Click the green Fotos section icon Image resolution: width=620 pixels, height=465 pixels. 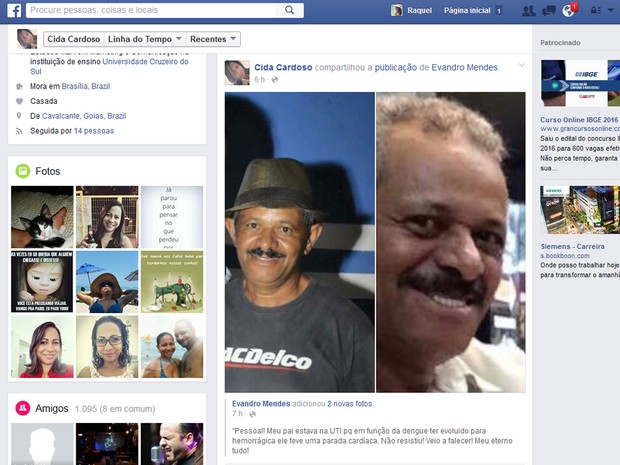(22, 171)
